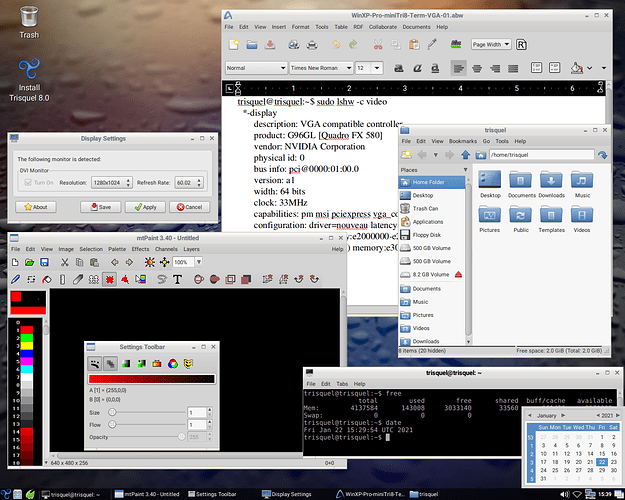Toggle bold formatting in AbiWord

(399, 68)
